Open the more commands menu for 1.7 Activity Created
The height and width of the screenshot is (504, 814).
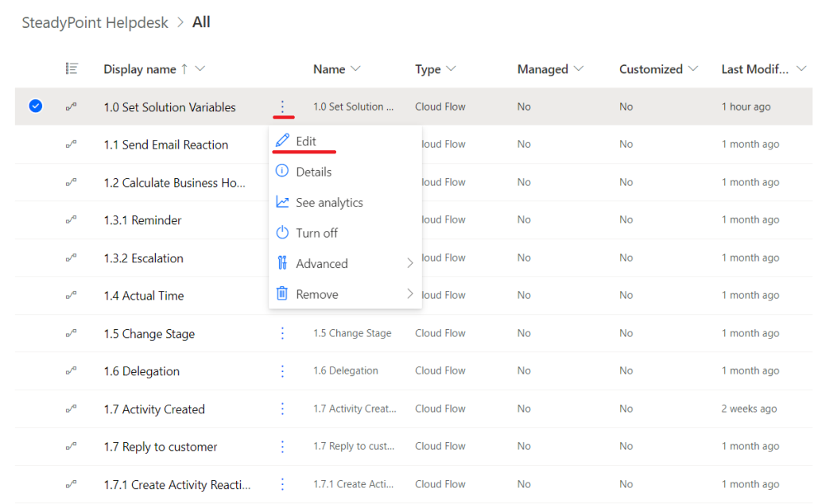click(x=283, y=409)
